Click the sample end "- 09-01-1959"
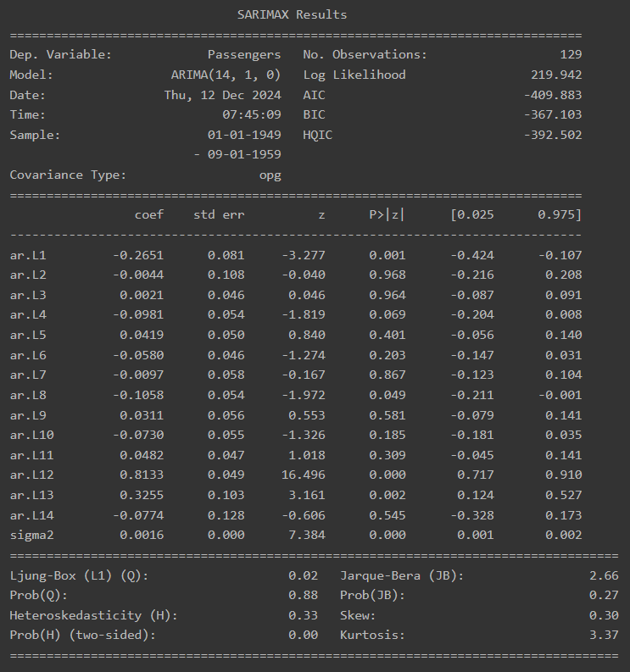Screen dimensions: 630x672 (x=237, y=155)
